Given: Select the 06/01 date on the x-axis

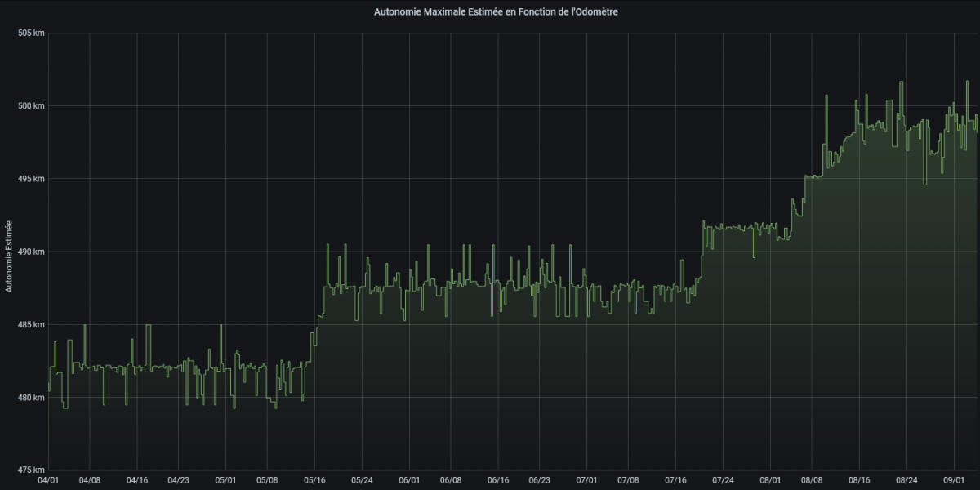Looking at the screenshot, I should (x=408, y=481).
